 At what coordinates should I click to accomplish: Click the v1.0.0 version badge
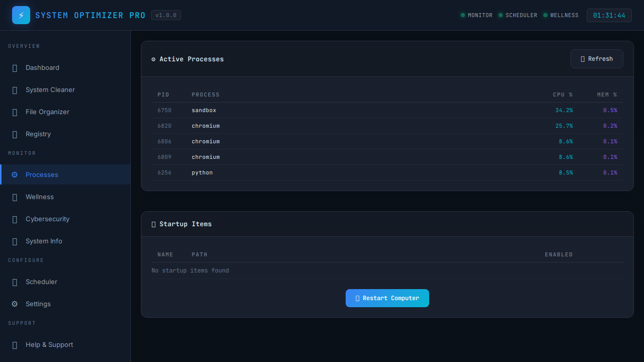166,15
